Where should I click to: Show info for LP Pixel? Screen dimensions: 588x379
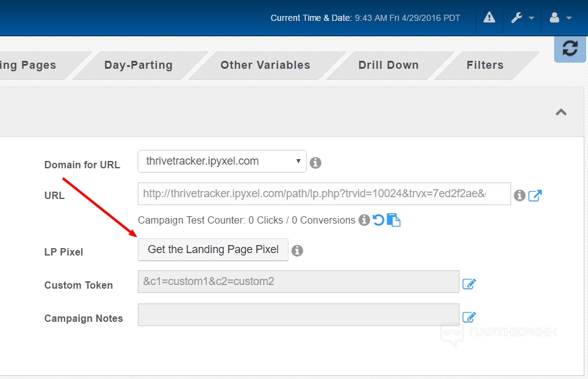(x=297, y=251)
